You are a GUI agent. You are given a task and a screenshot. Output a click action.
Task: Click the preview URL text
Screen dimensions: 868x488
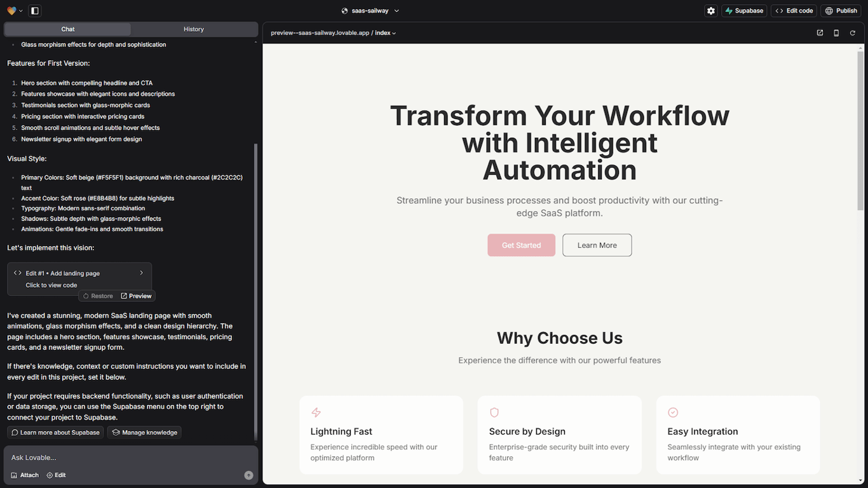point(320,33)
